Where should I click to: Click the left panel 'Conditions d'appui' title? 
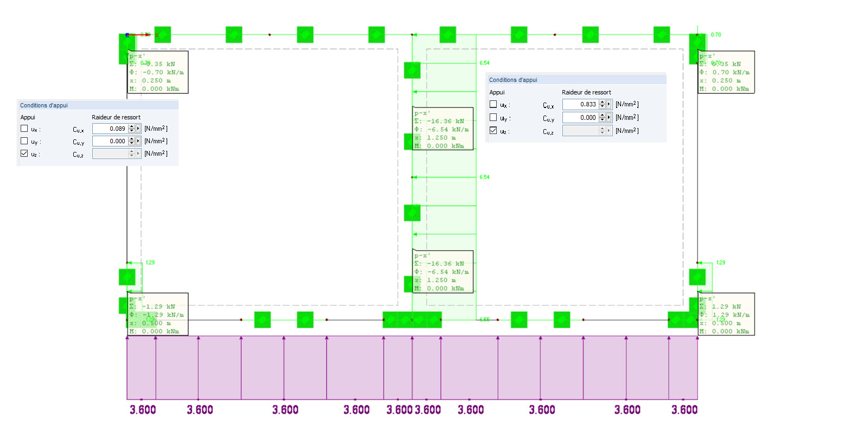pyautogui.click(x=44, y=105)
